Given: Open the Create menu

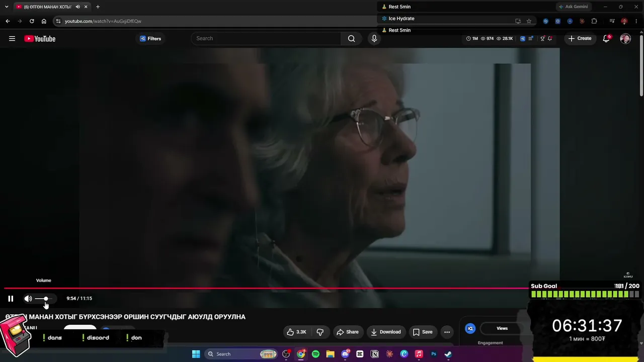Looking at the screenshot, I should click(580, 38).
